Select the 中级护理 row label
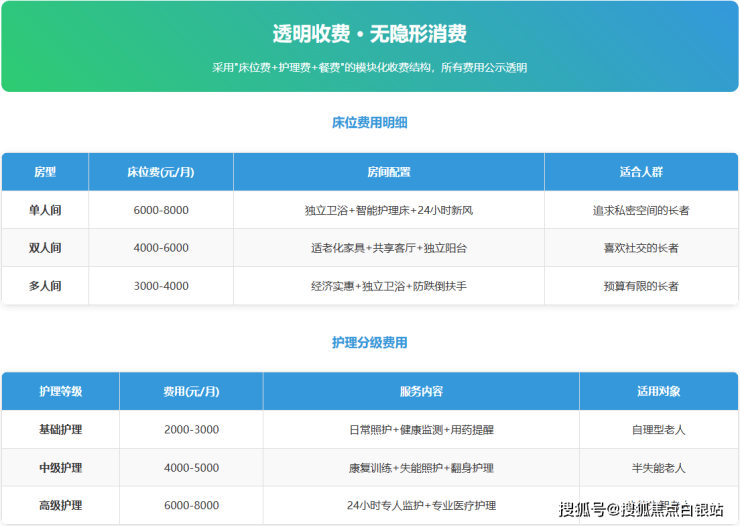The width and height of the screenshot is (740, 526). coord(60,467)
